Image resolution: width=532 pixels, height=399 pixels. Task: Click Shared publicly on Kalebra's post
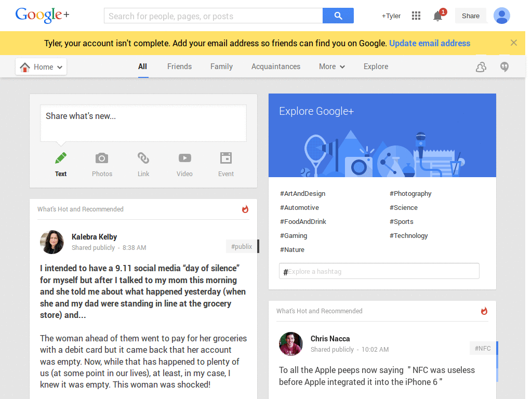point(94,248)
